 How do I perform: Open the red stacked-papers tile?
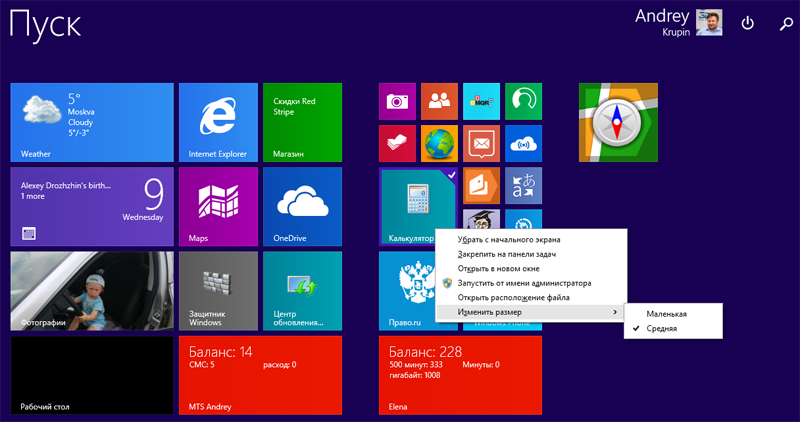click(x=397, y=143)
